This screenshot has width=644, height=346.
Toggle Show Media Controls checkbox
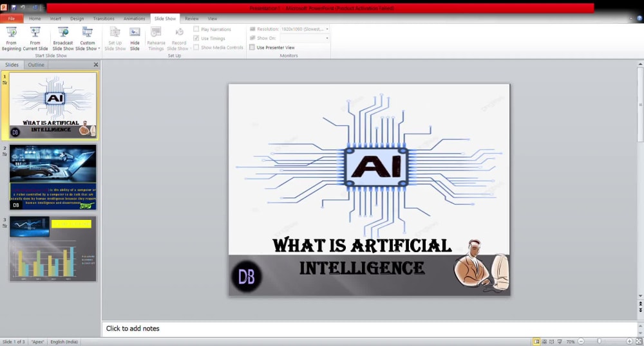196,47
